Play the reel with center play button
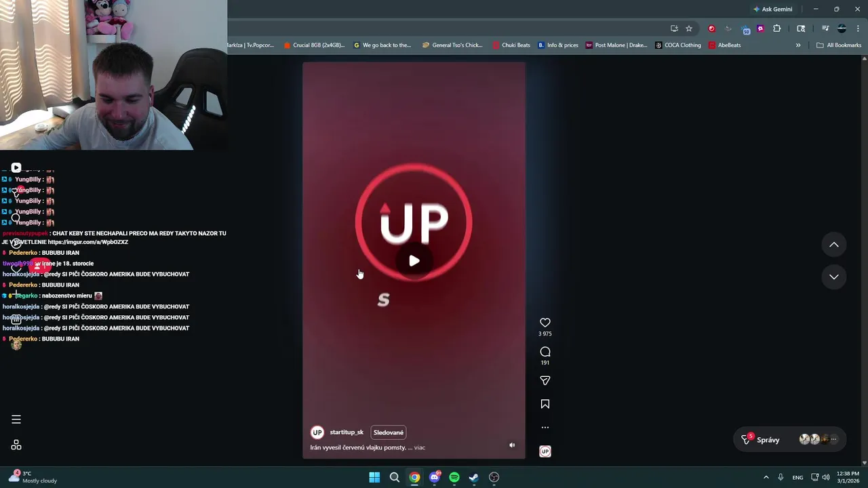The height and width of the screenshot is (488, 868). (x=414, y=261)
